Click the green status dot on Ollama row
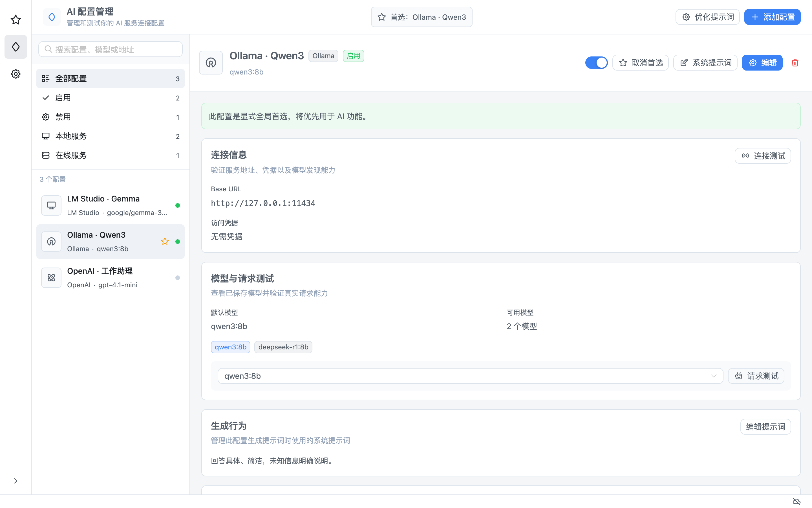Image resolution: width=812 pixels, height=508 pixels. [178, 242]
